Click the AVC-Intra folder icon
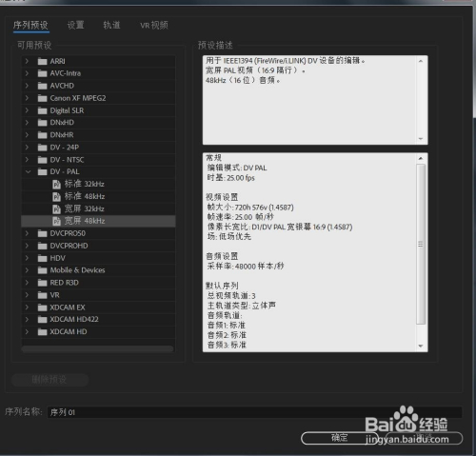Image resolution: width=476 pixels, height=456 pixels. coord(42,73)
